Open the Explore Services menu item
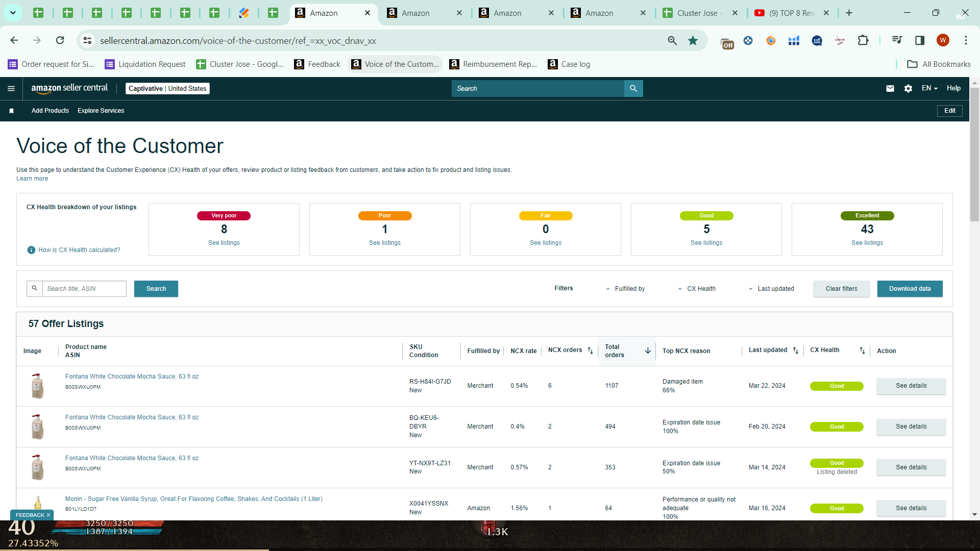The width and height of the screenshot is (980, 551). pos(101,111)
